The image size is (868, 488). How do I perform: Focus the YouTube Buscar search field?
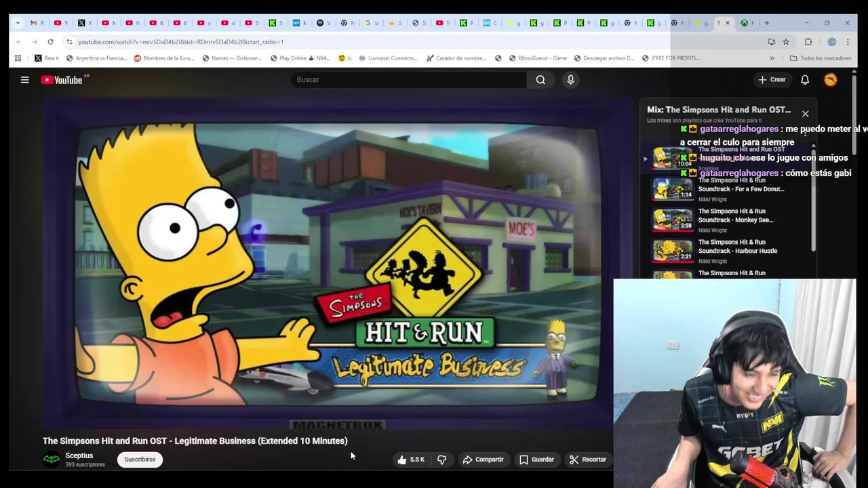[x=409, y=79]
